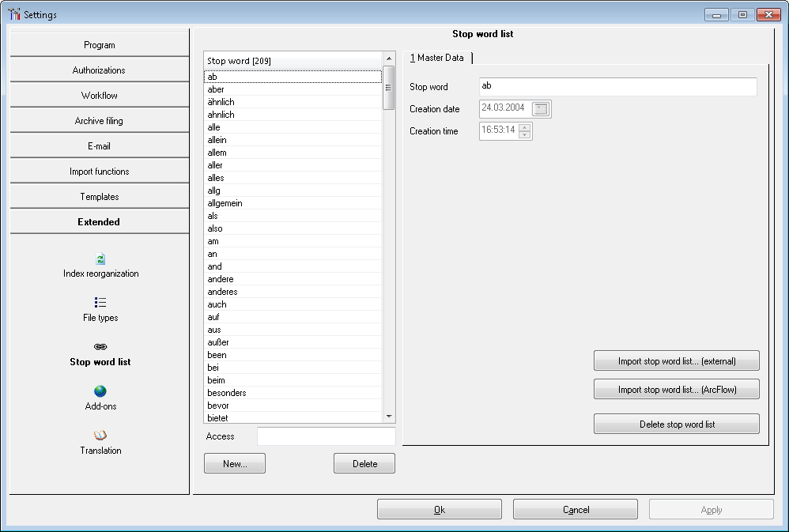
Task: Open the Import functions section
Action: click(99, 171)
